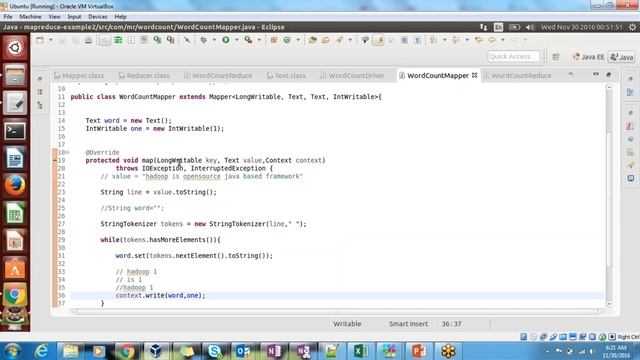
Task: Open LibreOffice Writer in Ubuntu launcher
Action: (15, 158)
